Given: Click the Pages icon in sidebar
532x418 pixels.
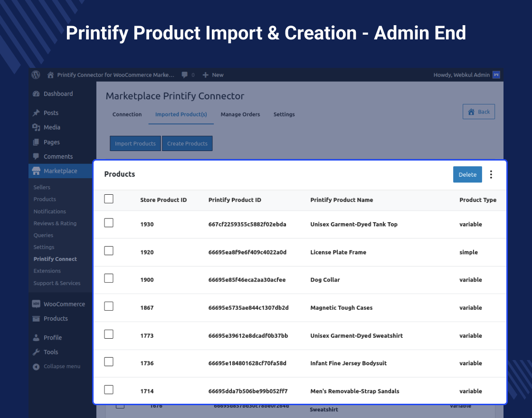Looking at the screenshot, I should coord(36,142).
